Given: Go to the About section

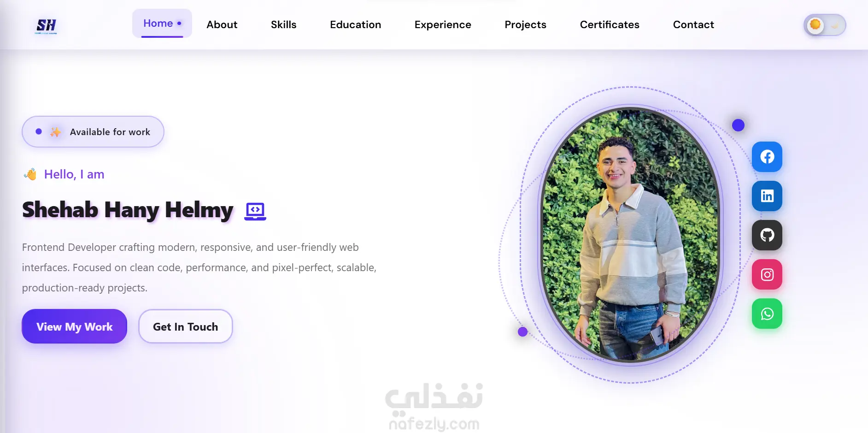Looking at the screenshot, I should [x=222, y=24].
